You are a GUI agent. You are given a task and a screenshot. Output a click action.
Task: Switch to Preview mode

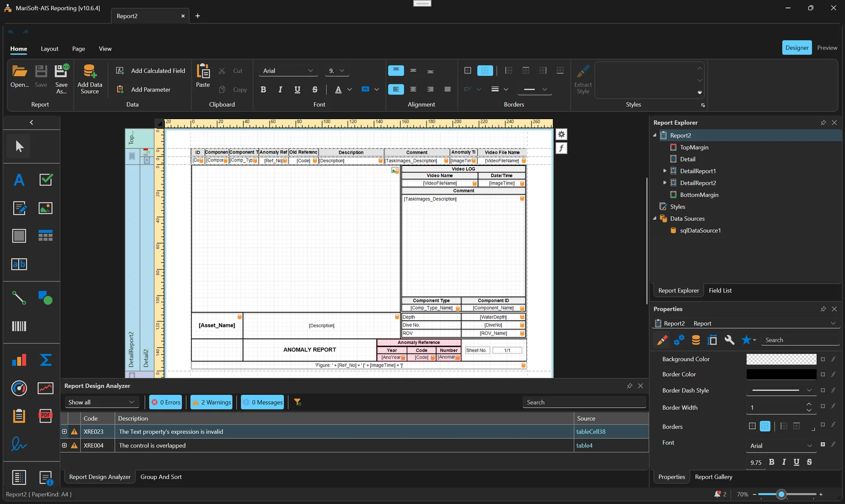[827, 47]
